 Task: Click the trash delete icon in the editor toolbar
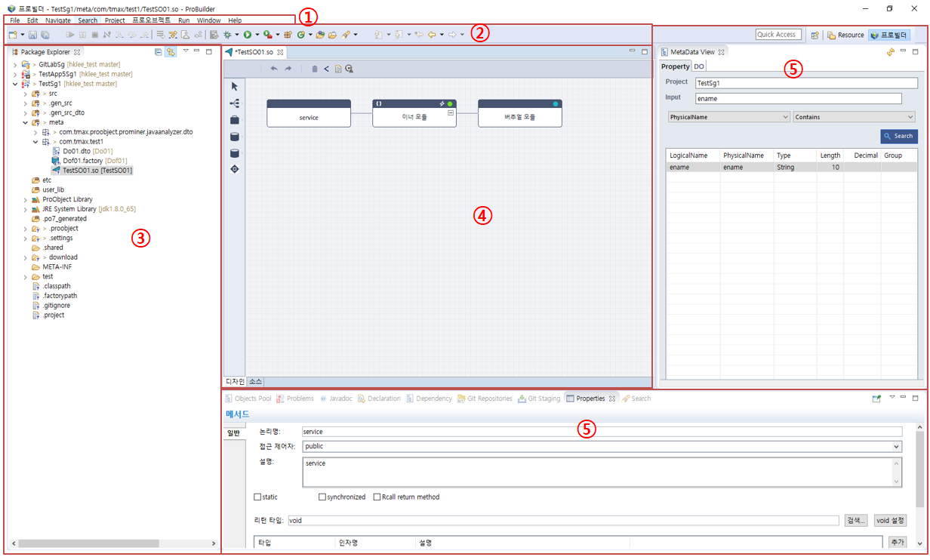point(315,69)
